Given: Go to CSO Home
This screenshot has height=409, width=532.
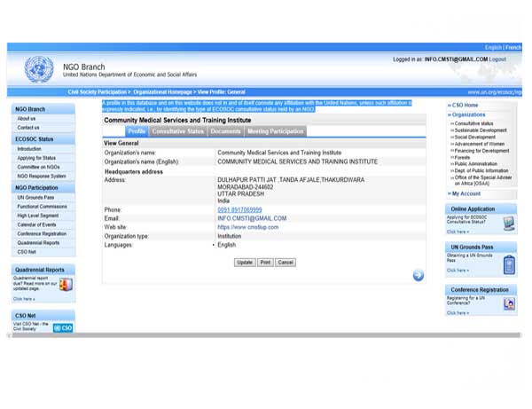Looking at the screenshot, I should (x=465, y=106).
